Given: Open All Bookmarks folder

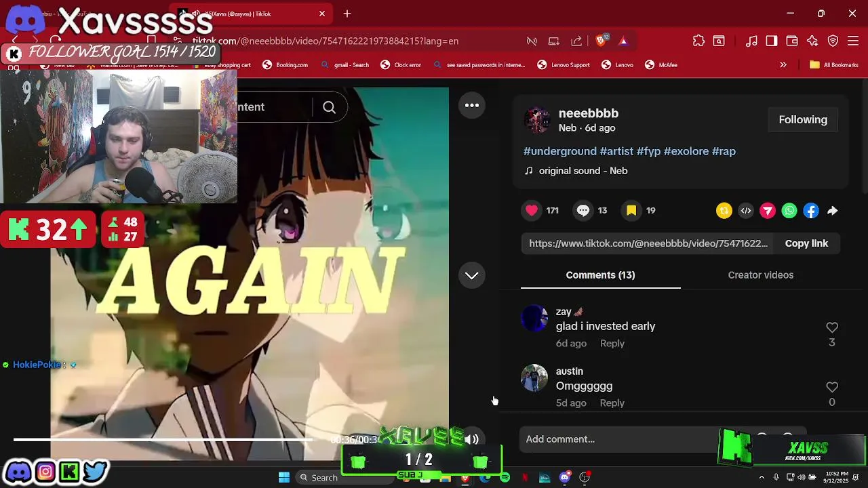Looking at the screenshot, I should tap(834, 65).
